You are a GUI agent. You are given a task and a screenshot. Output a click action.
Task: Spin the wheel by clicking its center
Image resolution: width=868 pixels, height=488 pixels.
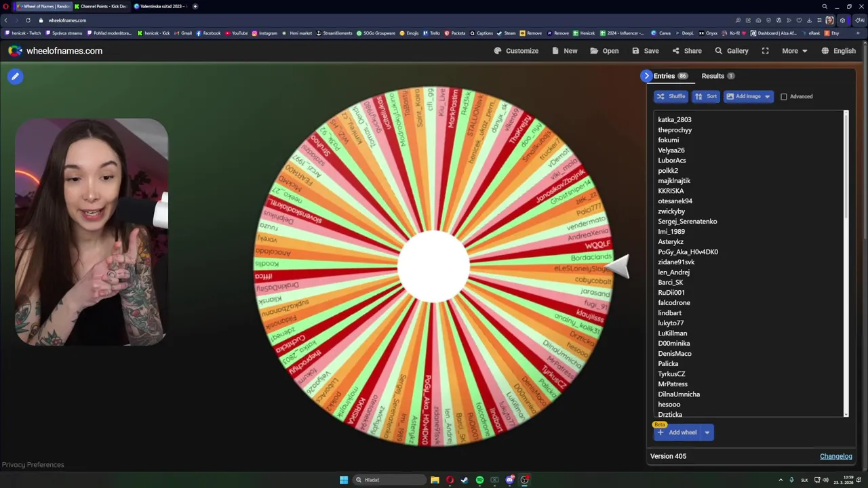[x=433, y=266]
